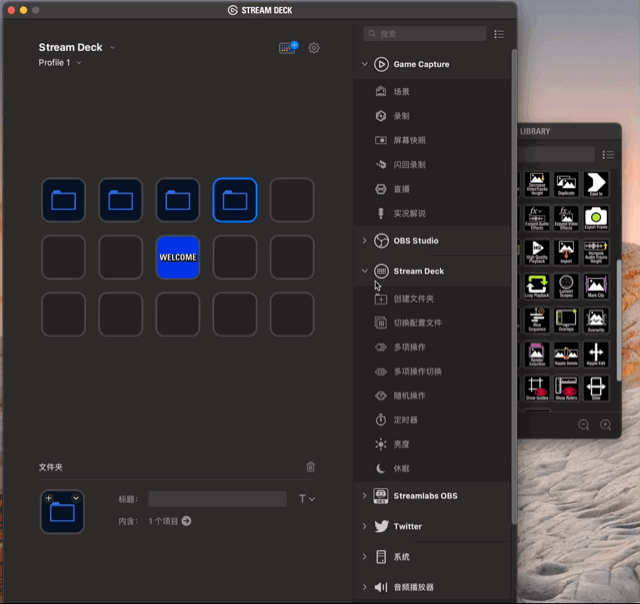Click Slide icon in Library window
The image size is (640, 604).
596,388
